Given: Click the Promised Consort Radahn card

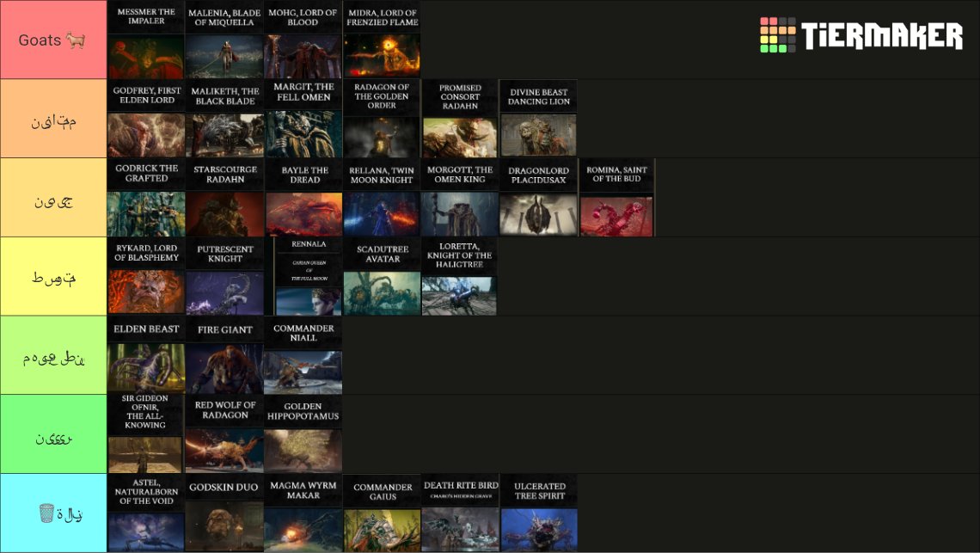Looking at the screenshot, I should pos(460,118).
